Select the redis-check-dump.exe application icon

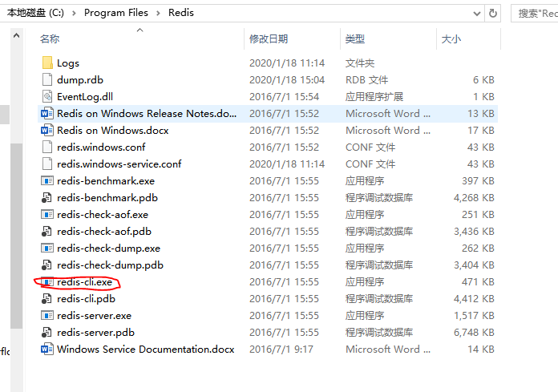pyautogui.click(x=47, y=248)
